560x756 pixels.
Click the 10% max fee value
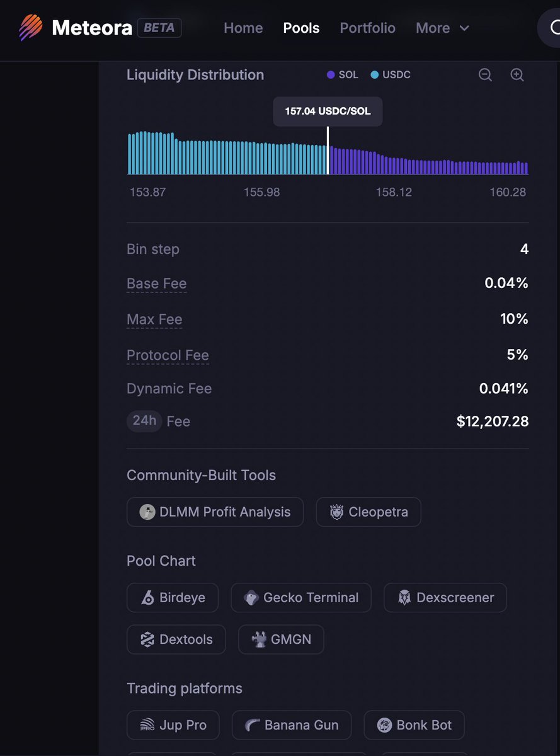pyautogui.click(x=515, y=319)
